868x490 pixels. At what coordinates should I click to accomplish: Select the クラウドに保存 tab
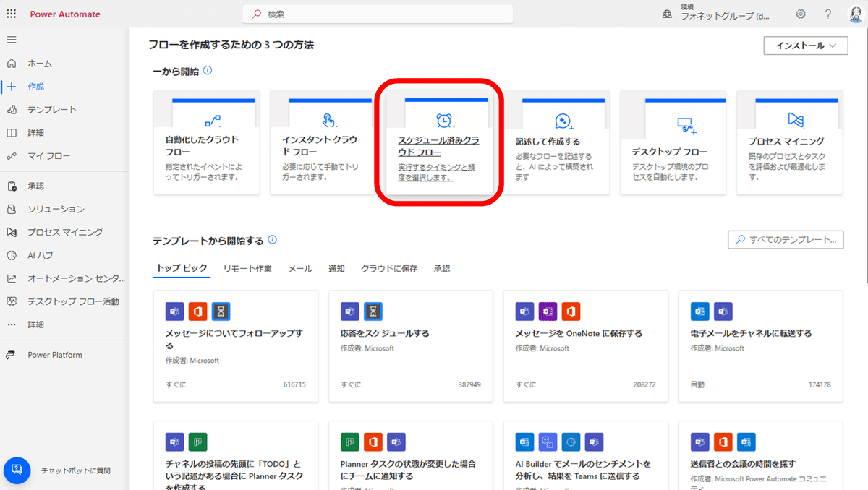point(389,269)
